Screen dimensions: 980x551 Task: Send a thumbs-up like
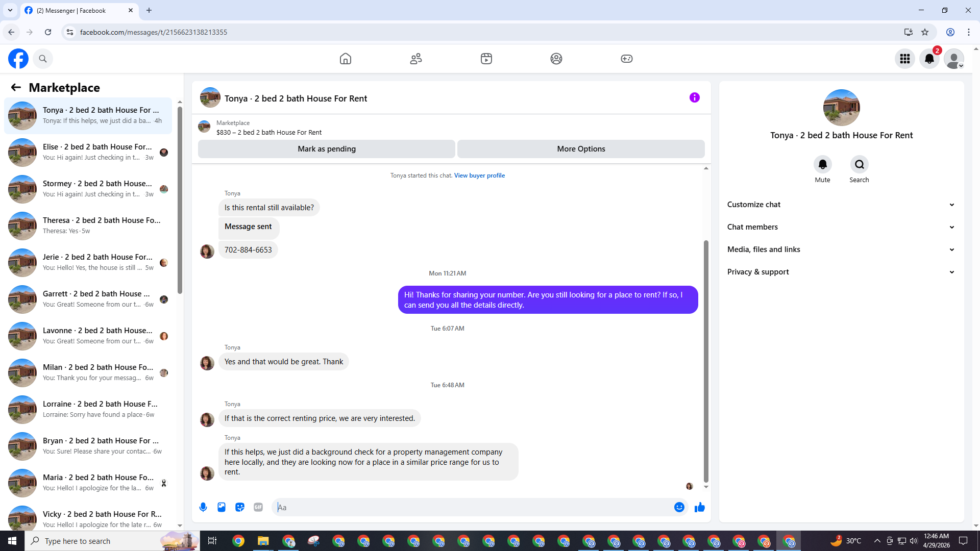pos(700,507)
